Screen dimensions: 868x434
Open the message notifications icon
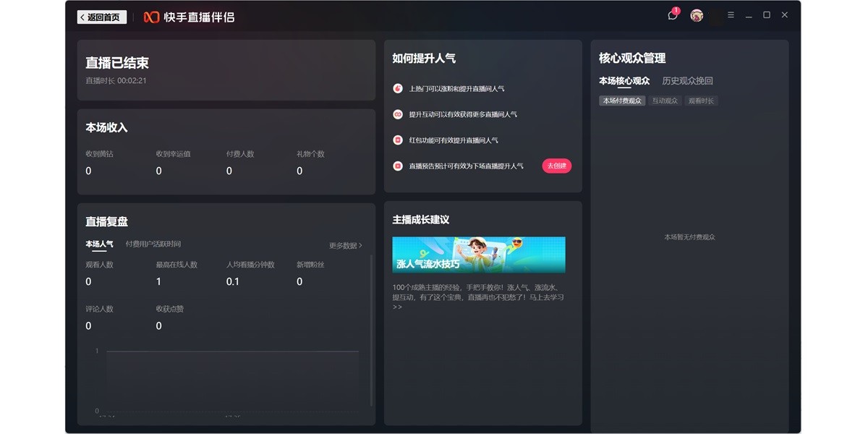(673, 15)
